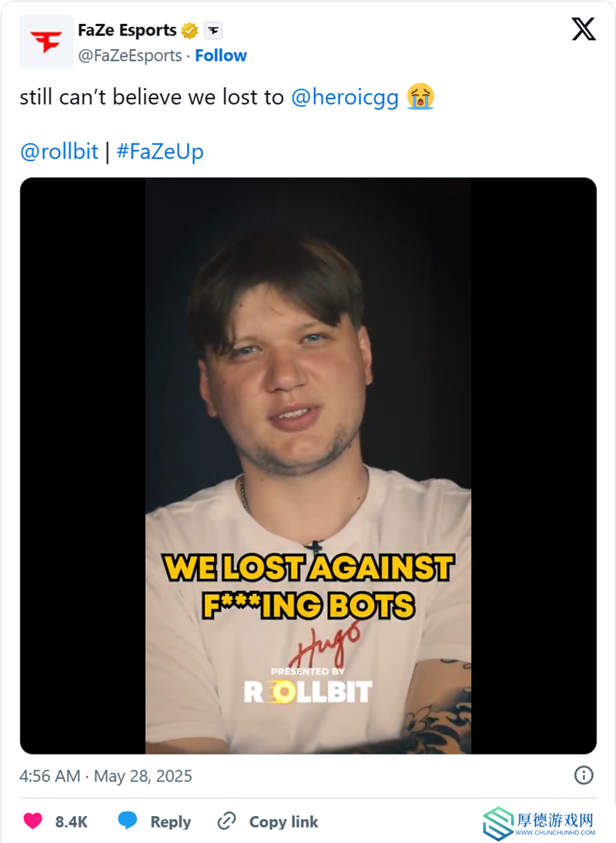Click the 8.4K likes count
The width and height of the screenshot is (616, 843).
point(72,821)
